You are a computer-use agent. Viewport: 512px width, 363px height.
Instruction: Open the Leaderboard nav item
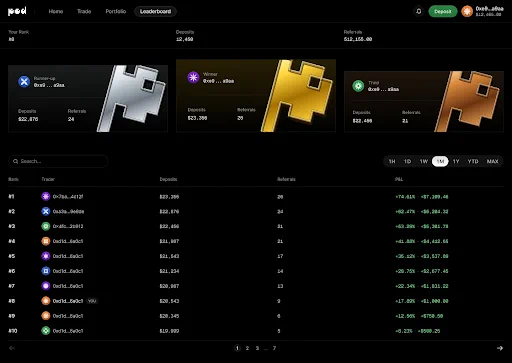click(x=155, y=11)
